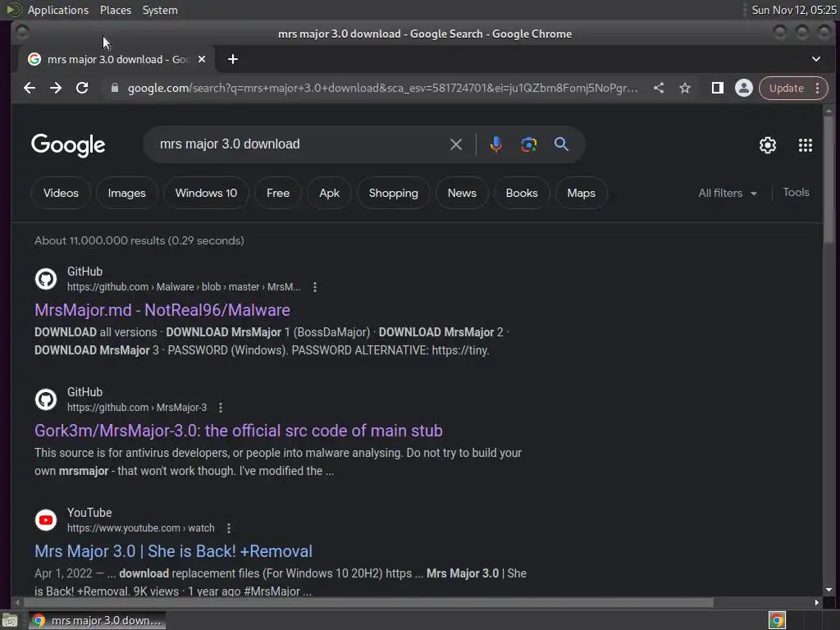Click Chrome workspace icon in bottom-right panel
The image size is (840, 630).
point(777,620)
